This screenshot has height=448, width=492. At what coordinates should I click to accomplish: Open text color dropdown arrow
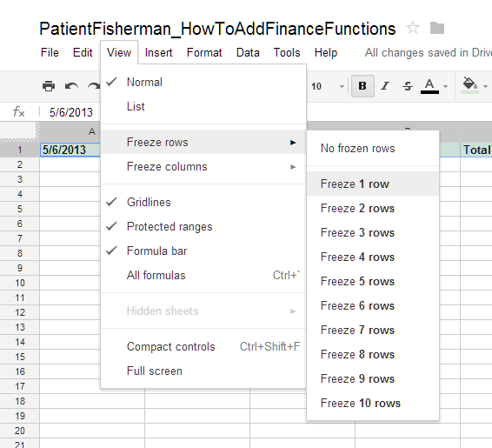(445, 86)
